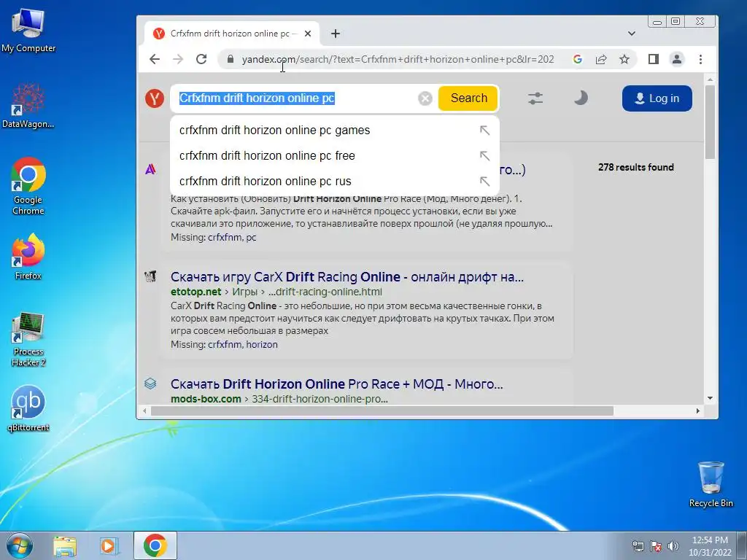Open the etotop.net domain link
Image resolution: width=747 pixels, height=560 pixels.
tap(196, 292)
